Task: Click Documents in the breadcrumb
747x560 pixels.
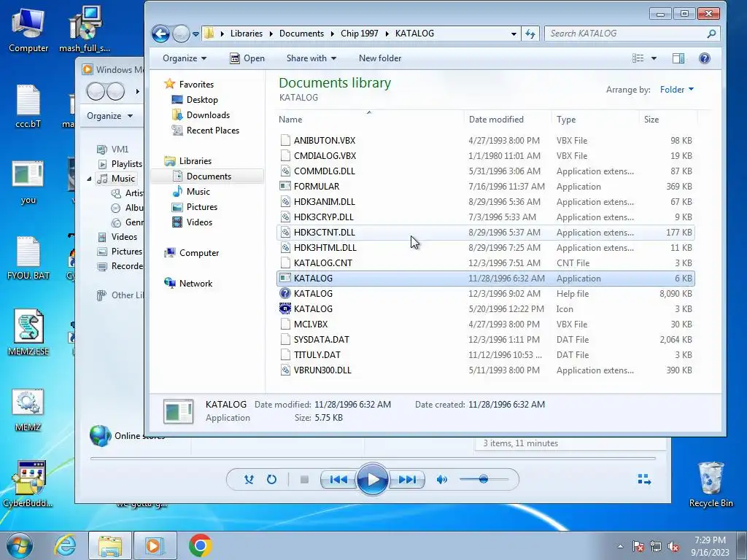Action: point(301,34)
